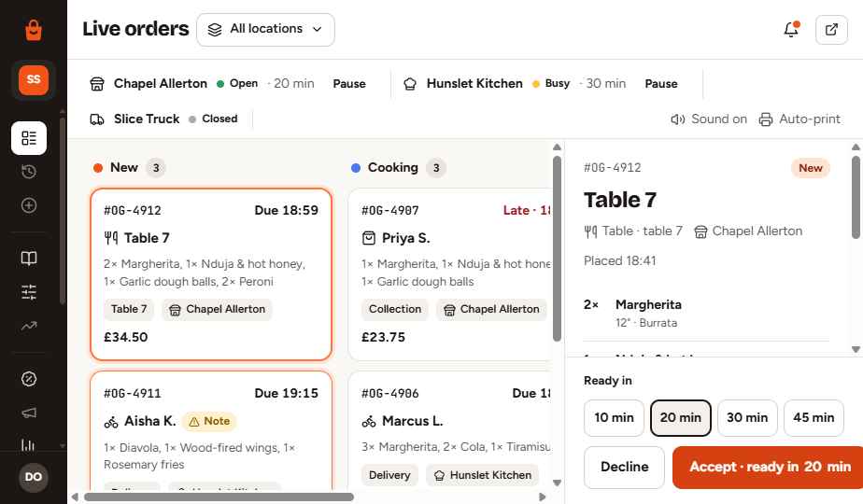The width and height of the screenshot is (863, 504).
Task: Click Placed 18:41 in details panel
Action: point(620,260)
